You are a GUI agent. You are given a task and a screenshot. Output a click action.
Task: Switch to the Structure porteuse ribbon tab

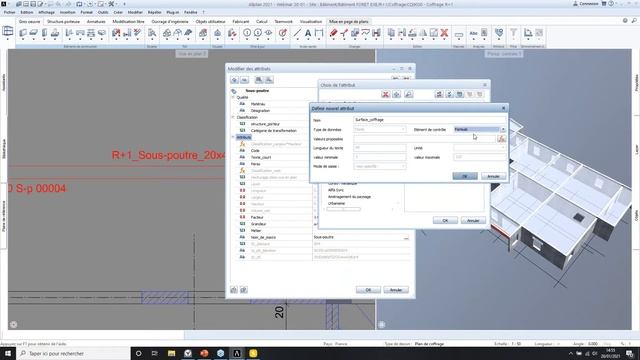[x=63, y=22]
